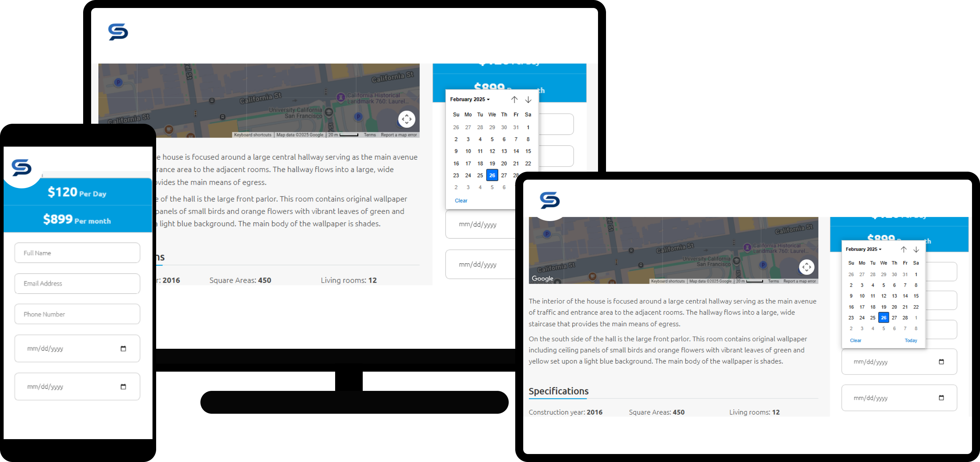Image resolution: width=980 pixels, height=462 pixels.
Task: Click the logo in the phone mockup
Action: [22, 168]
